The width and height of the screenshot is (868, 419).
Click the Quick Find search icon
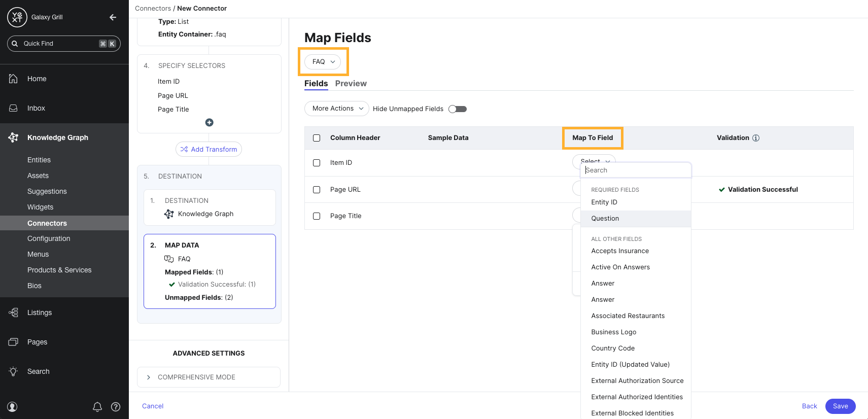(15, 44)
